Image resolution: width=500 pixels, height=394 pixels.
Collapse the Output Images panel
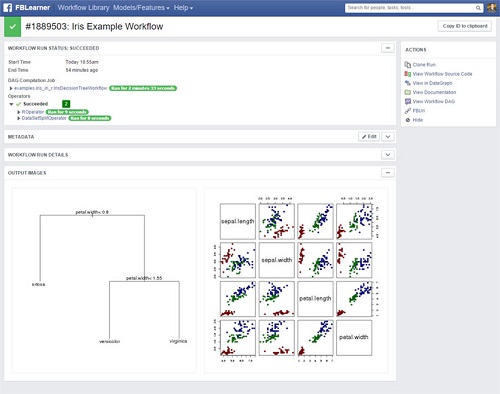point(388,173)
